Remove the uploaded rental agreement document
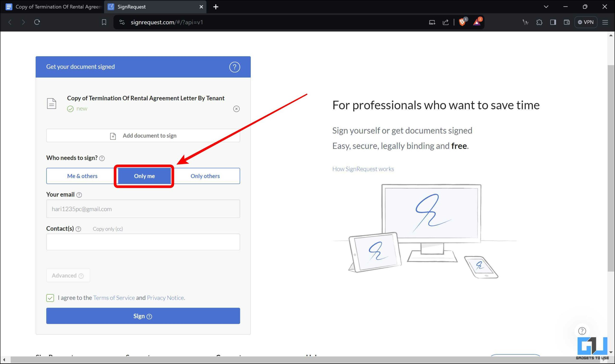Screen dimensions: 615x364 tap(236, 109)
